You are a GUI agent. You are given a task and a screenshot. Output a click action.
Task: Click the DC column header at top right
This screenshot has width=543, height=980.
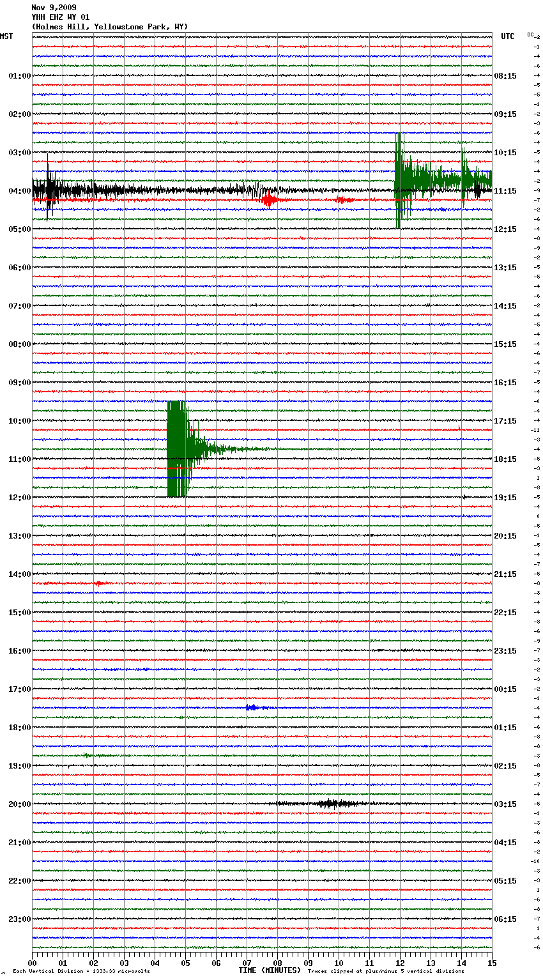click(530, 34)
